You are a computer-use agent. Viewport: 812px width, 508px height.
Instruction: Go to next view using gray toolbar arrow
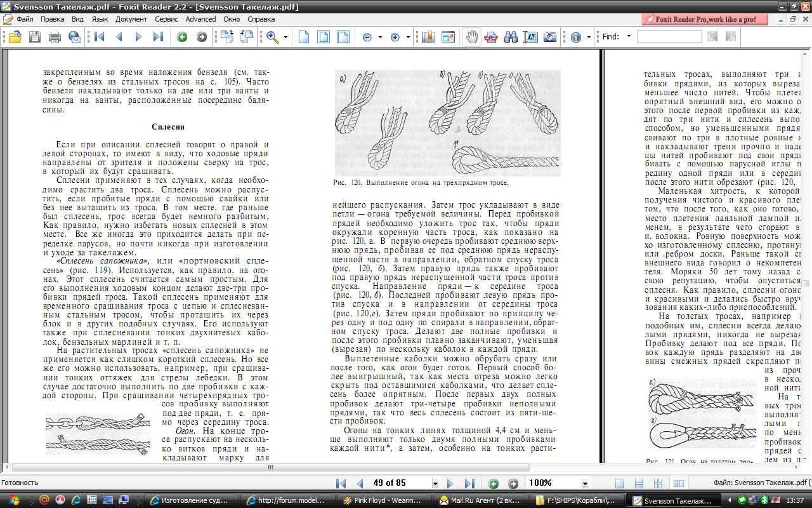coord(202,37)
